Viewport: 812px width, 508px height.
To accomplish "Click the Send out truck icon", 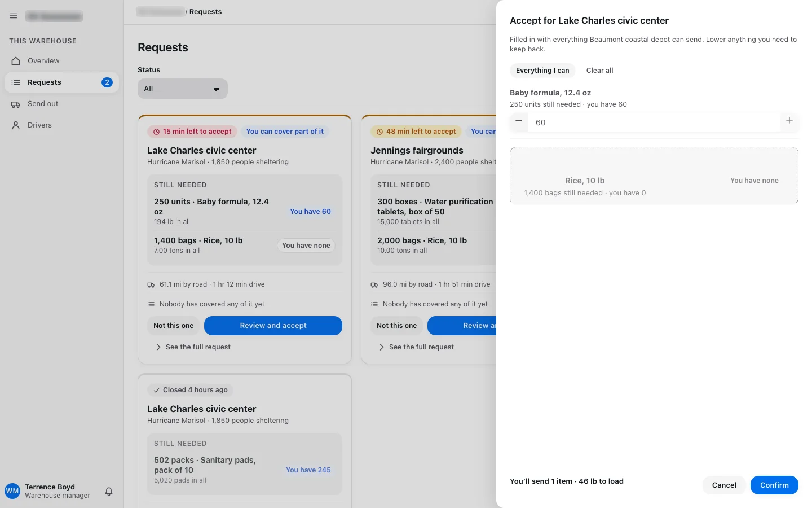I will coord(16,104).
